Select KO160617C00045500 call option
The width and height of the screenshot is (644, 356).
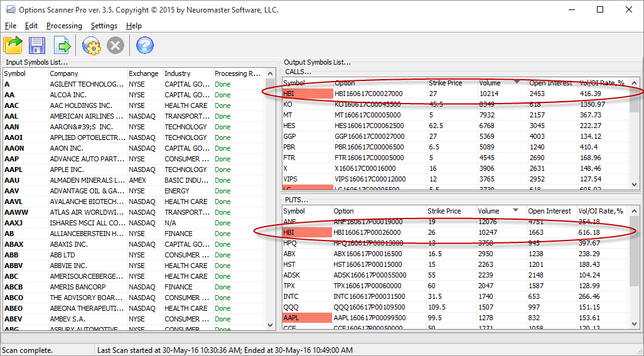point(368,104)
